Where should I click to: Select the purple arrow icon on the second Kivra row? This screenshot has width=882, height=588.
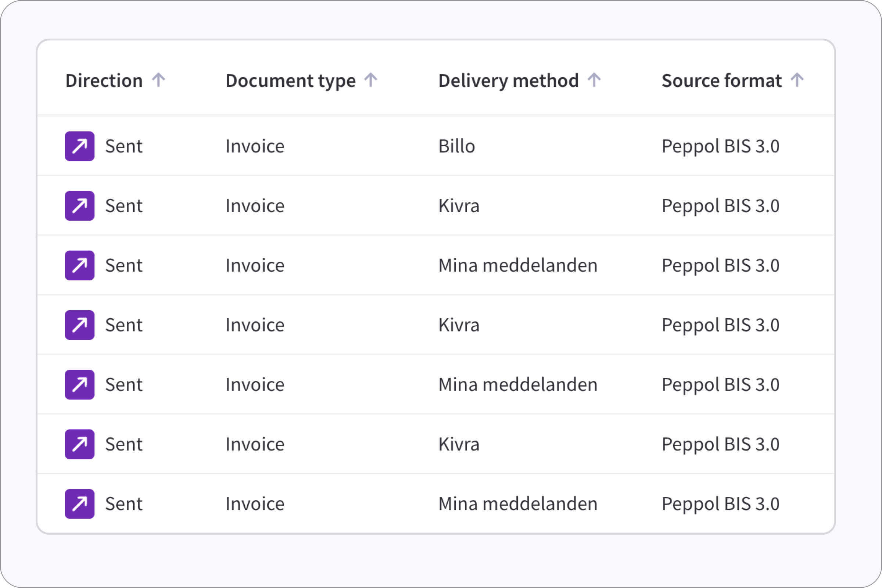[79, 325]
